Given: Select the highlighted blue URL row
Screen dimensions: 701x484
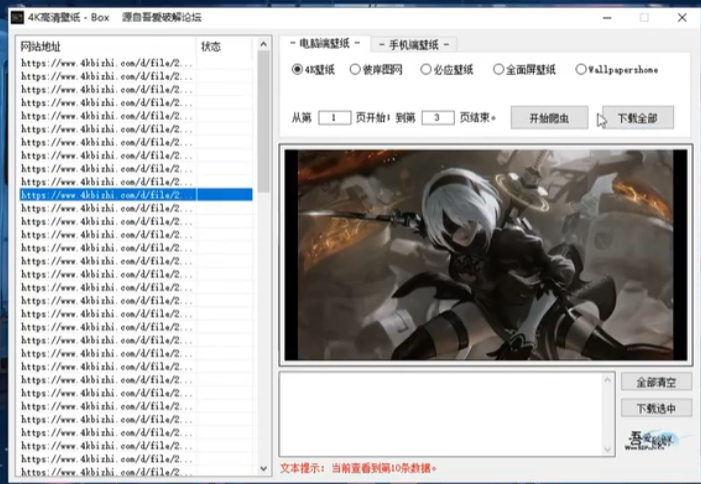Looking at the screenshot, I should click(136, 195).
